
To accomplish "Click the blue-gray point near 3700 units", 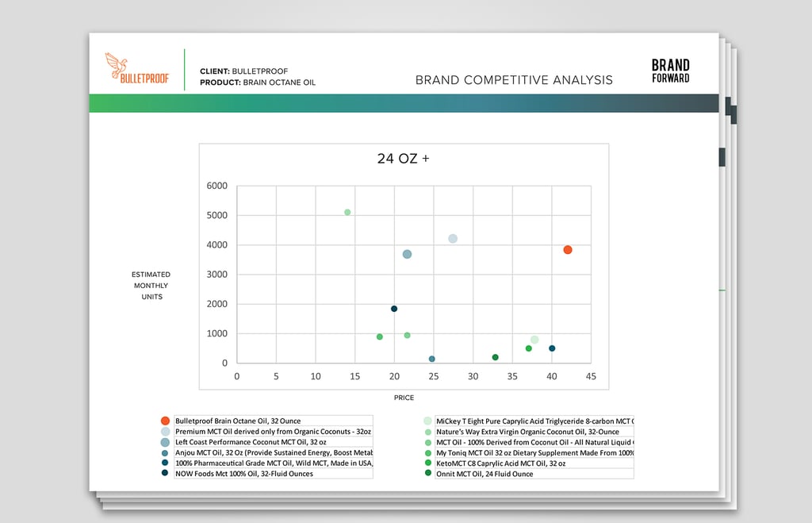I will tap(407, 254).
